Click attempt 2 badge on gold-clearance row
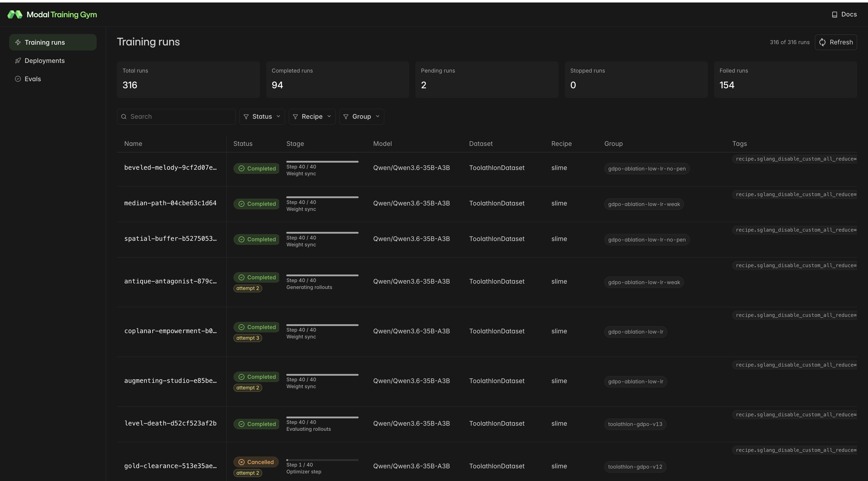The height and width of the screenshot is (481, 868). (x=248, y=473)
